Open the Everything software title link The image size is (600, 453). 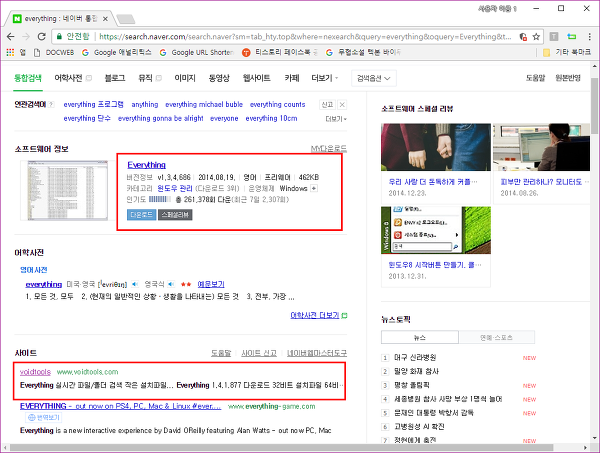(147, 165)
